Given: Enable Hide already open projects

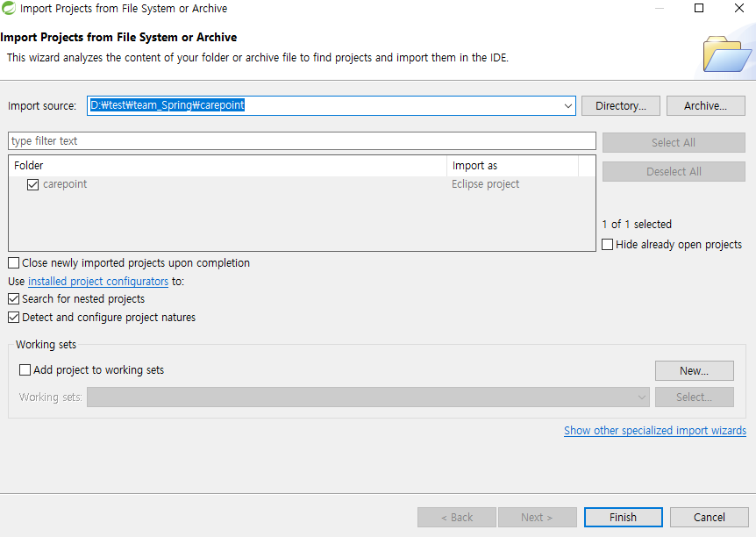Looking at the screenshot, I should (608, 245).
